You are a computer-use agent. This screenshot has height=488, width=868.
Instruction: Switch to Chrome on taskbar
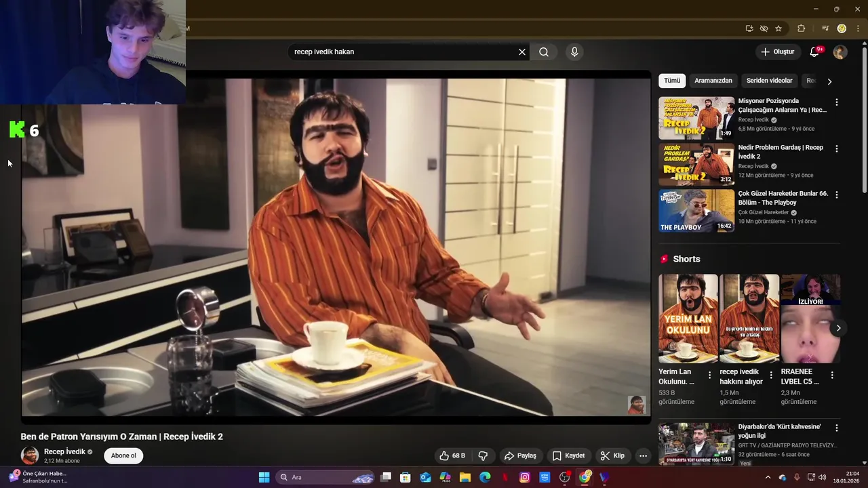click(x=585, y=477)
